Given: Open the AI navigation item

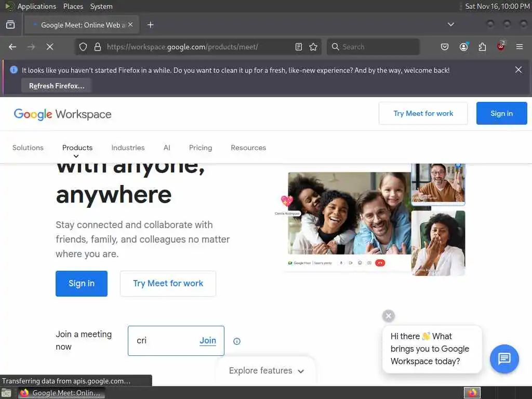Looking at the screenshot, I should 167,148.
